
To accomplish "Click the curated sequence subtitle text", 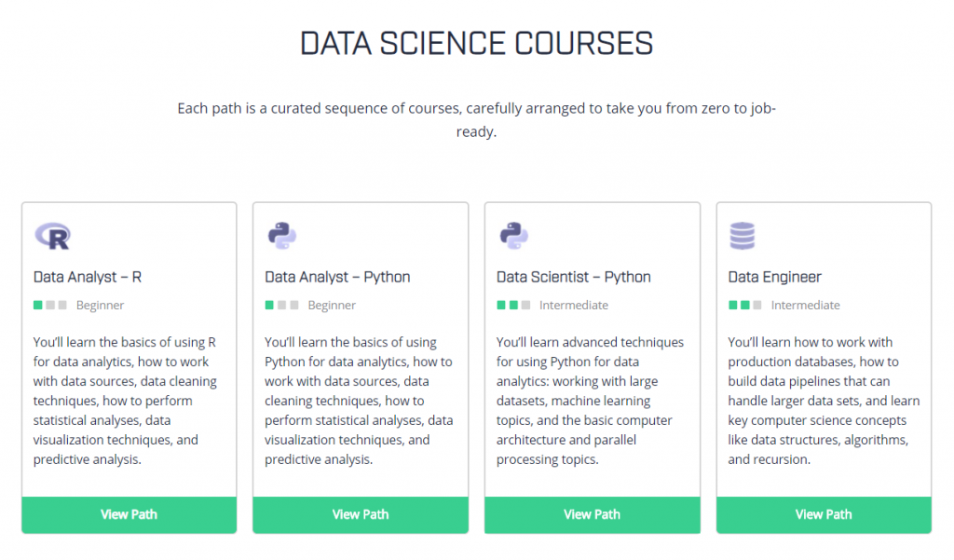I will point(476,120).
